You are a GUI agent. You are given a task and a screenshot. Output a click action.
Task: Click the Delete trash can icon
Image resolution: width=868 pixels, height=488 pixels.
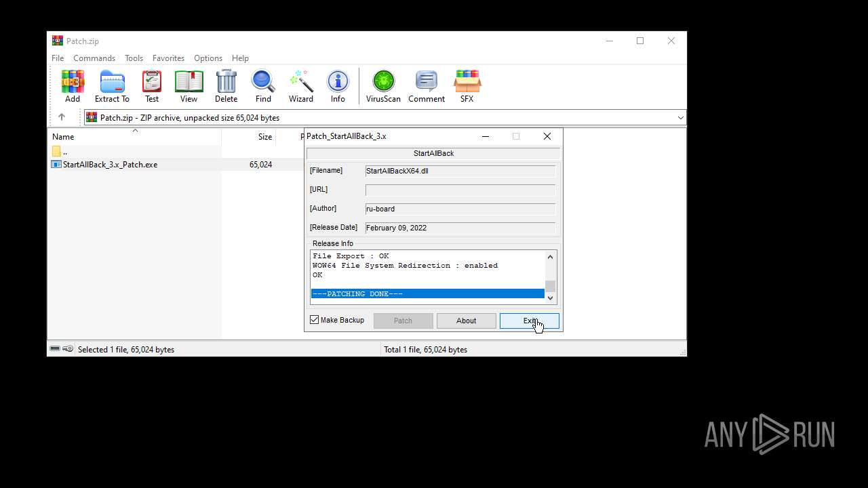tap(226, 86)
